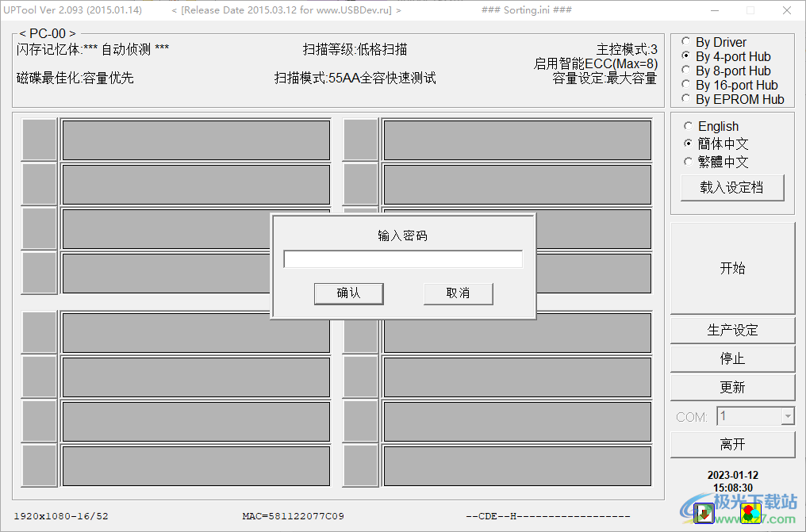
Task: Click the large 开始 start button
Action: click(732, 268)
